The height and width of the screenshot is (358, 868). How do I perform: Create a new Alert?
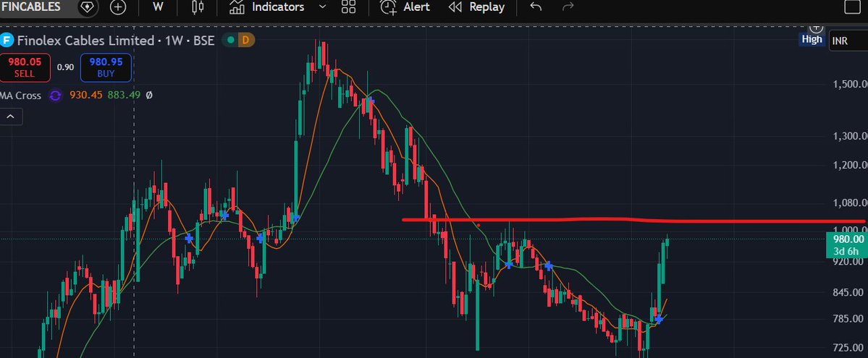(405, 7)
